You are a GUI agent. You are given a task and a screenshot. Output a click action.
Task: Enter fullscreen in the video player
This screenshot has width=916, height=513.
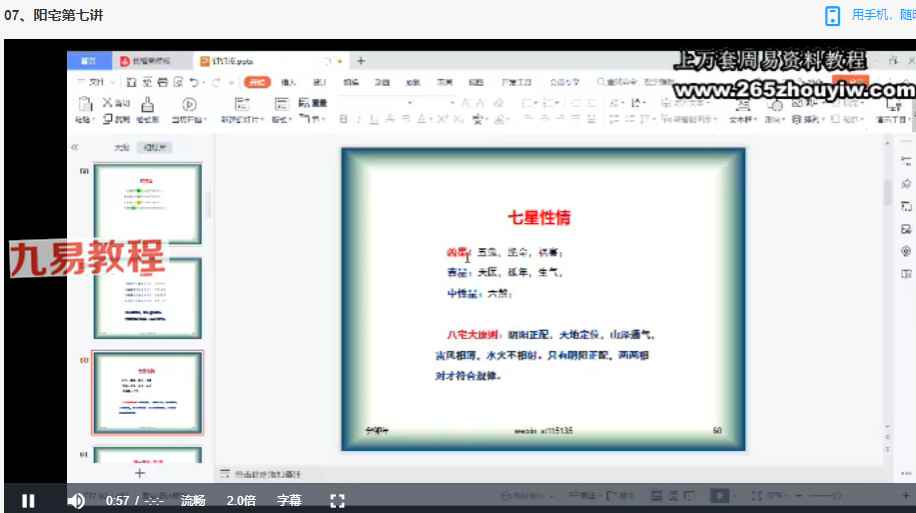coord(337,501)
